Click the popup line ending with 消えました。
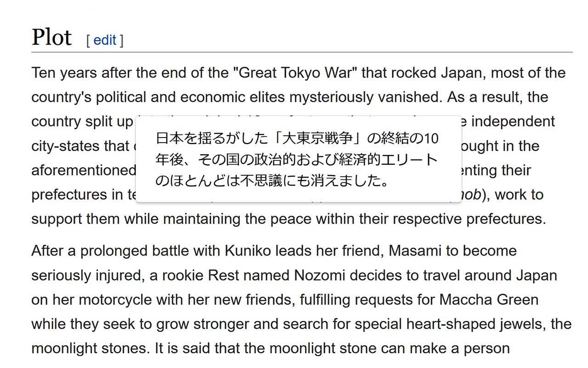This screenshot has width=588, height=368. [272, 181]
